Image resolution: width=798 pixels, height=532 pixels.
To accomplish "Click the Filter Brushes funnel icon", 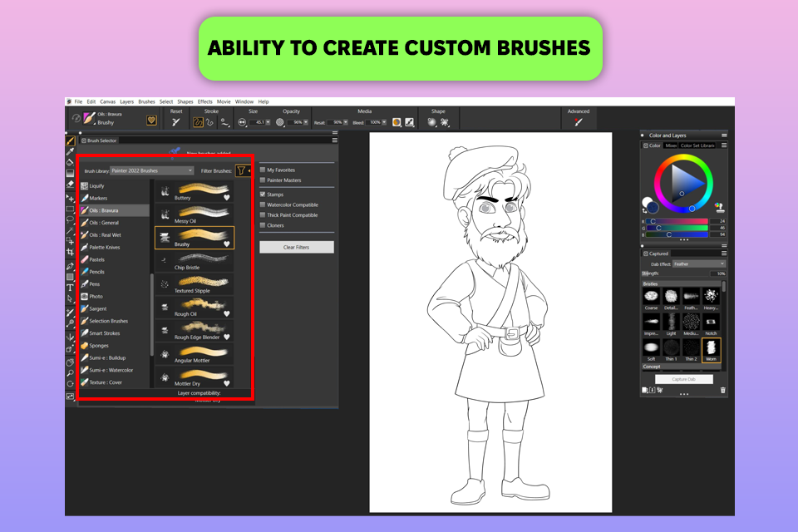I will click(242, 170).
